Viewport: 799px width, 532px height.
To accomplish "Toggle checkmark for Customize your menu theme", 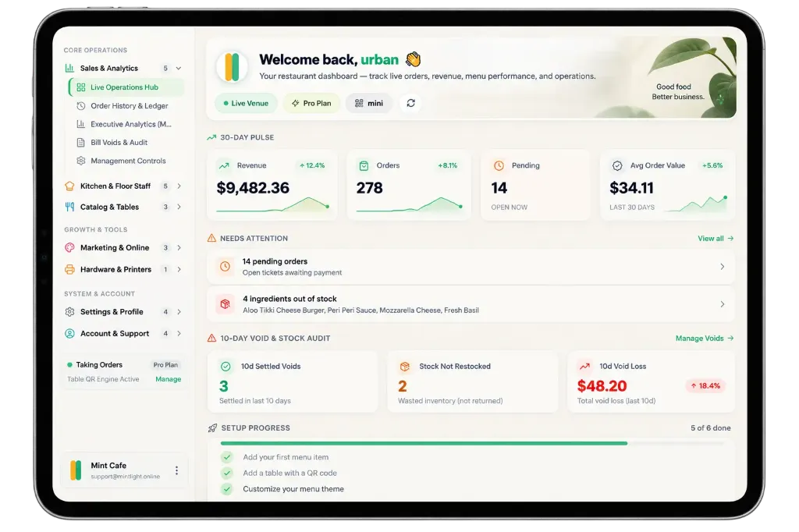I will point(227,489).
